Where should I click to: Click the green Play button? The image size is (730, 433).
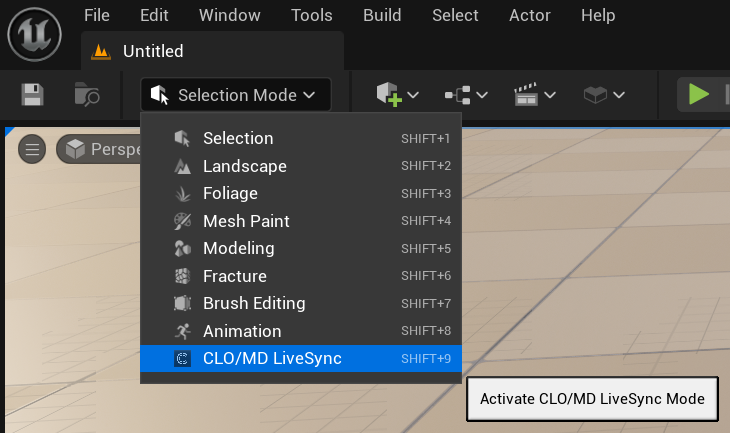click(x=698, y=95)
